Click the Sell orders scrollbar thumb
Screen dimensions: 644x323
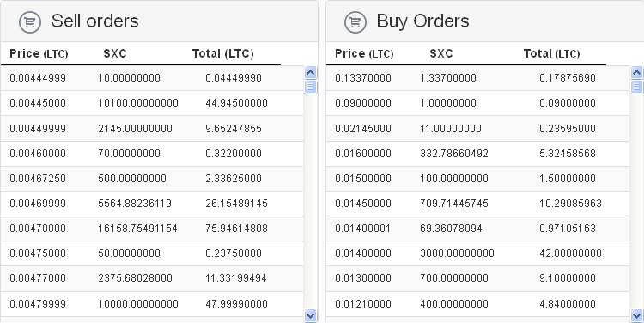point(311,87)
